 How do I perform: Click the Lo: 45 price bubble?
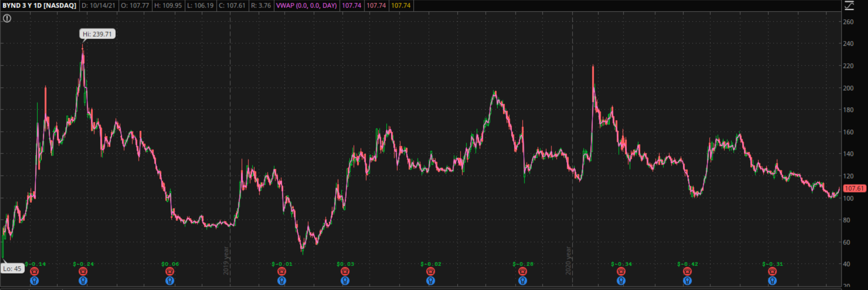12,268
